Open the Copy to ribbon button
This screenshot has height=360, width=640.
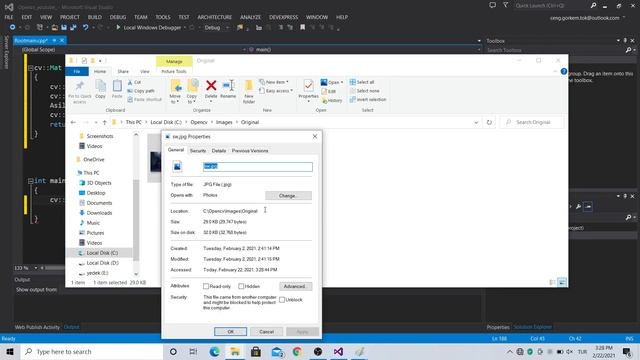pyautogui.click(x=192, y=91)
